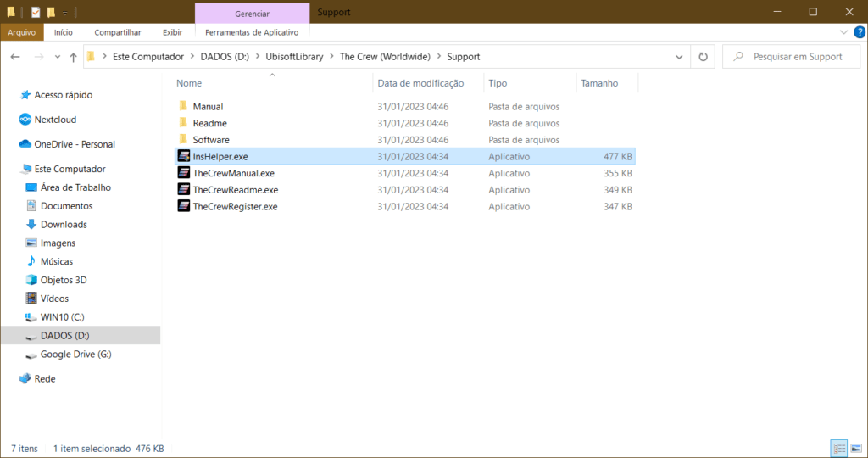868x458 pixels.
Task: Click the DADOS (D:) breadcrumb segment
Action: click(x=224, y=57)
